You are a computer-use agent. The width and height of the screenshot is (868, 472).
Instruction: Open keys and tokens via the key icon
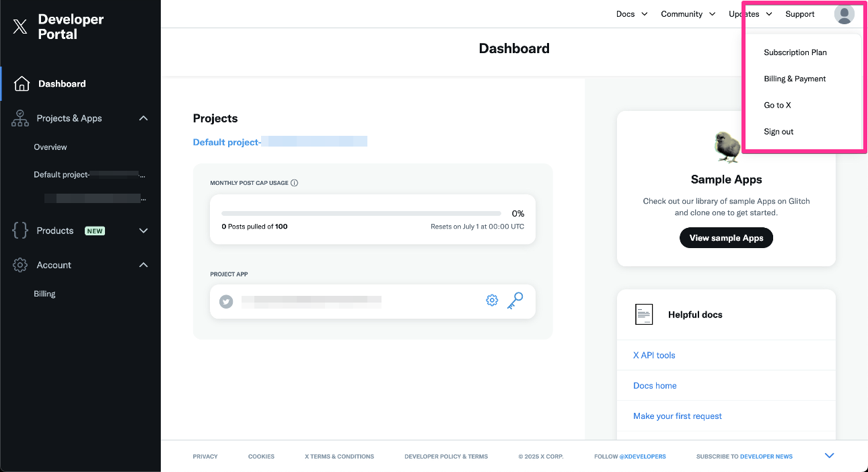(515, 301)
